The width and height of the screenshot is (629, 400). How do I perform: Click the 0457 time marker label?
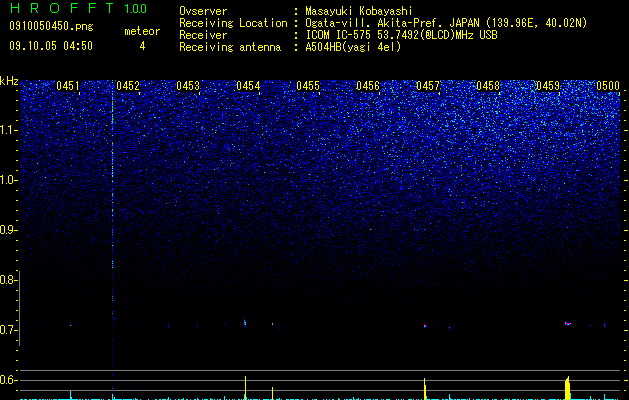coord(428,86)
